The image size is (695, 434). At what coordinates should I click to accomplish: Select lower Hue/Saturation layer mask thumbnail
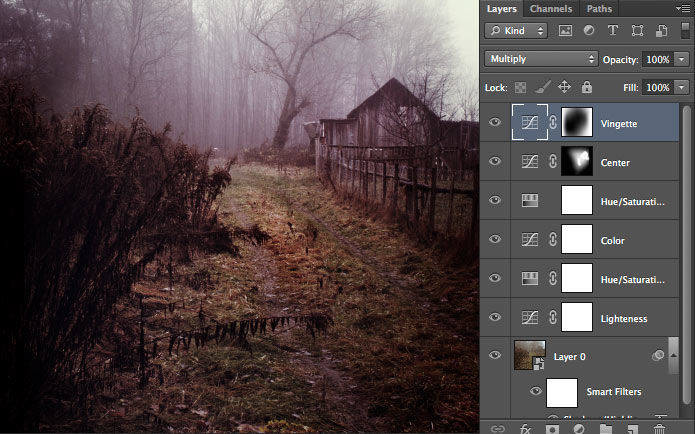coord(577,278)
